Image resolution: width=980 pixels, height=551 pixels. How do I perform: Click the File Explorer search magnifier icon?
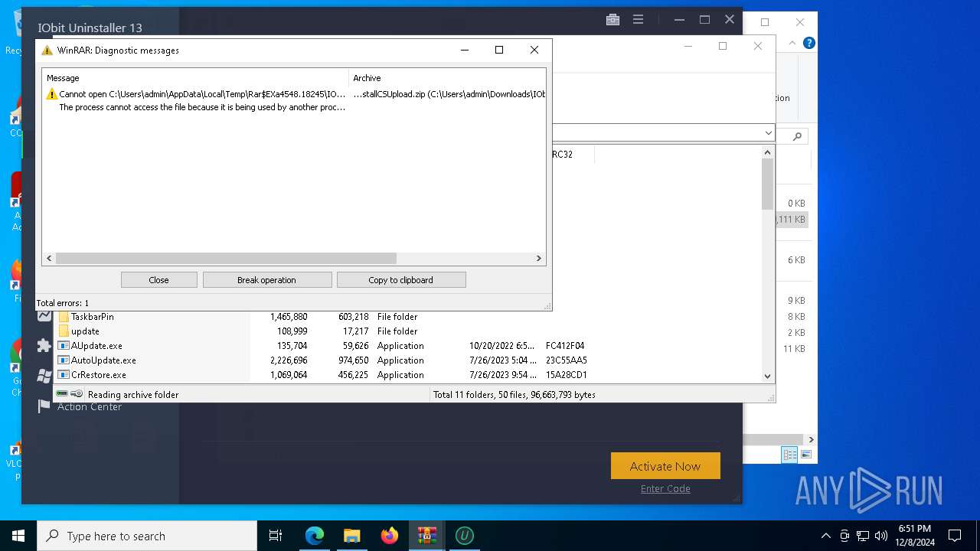tap(797, 136)
